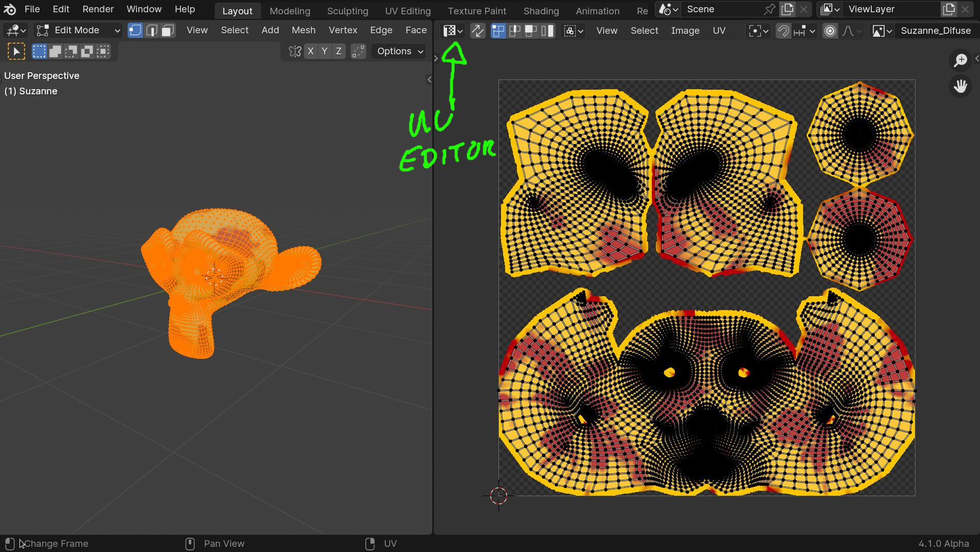Set selection mode to subtract
980x552 pixels.
[71, 51]
